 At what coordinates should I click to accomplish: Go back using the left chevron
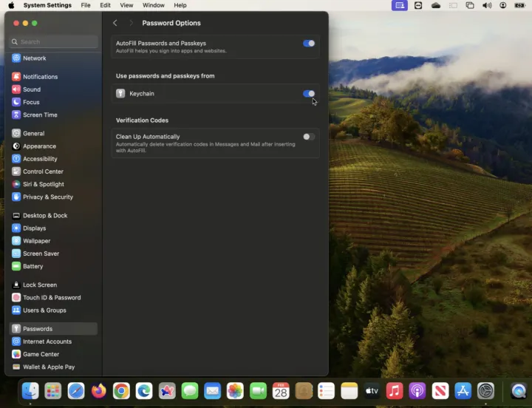(115, 23)
